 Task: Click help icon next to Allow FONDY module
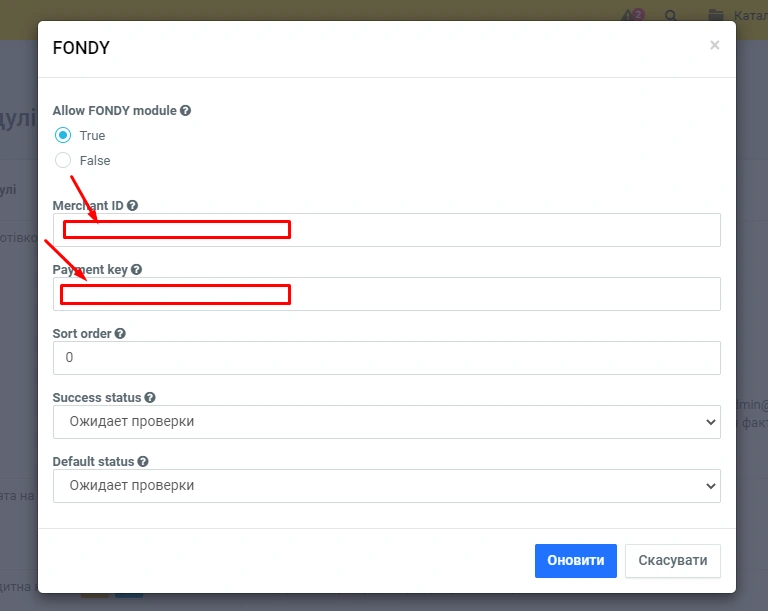(185, 111)
